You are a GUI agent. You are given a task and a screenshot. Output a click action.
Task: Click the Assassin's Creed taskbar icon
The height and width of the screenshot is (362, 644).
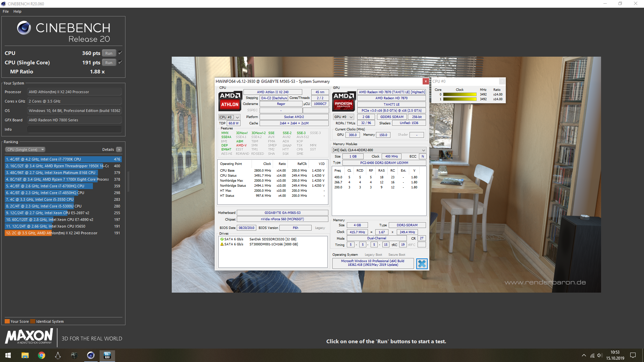[x=58, y=355]
